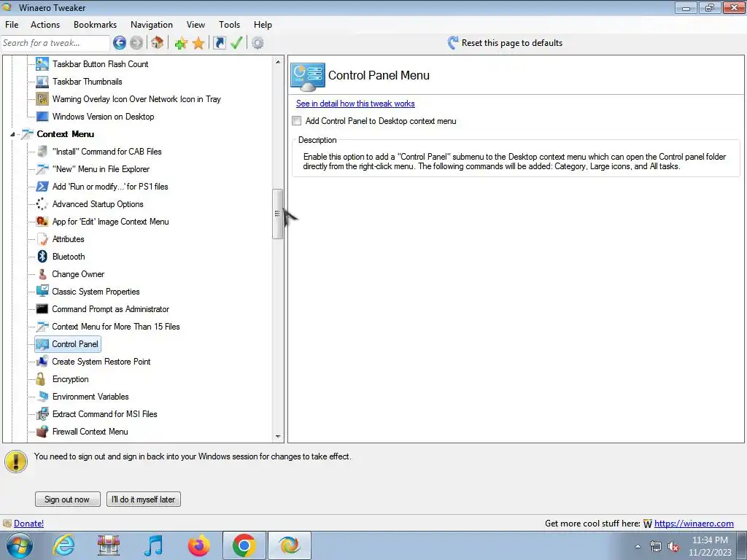Open the Help menu
The image size is (747, 560).
click(x=263, y=25)
